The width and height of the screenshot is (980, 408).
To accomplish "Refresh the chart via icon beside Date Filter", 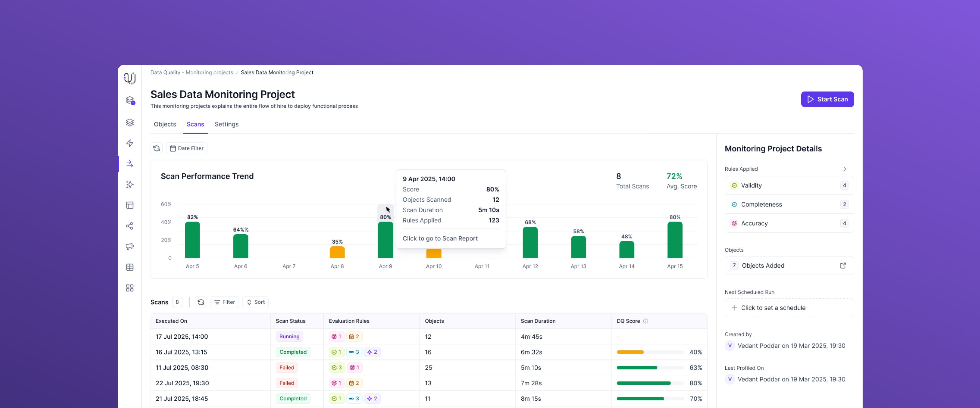I will tap(156, 148).
